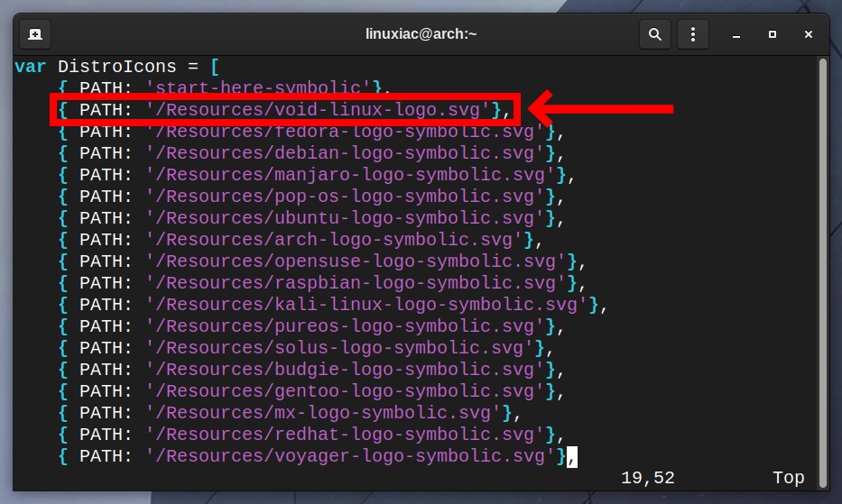Click the 'Top' status indicator
Image resolution: width=842 pixels, height=504 pixels.
[788, 478]
